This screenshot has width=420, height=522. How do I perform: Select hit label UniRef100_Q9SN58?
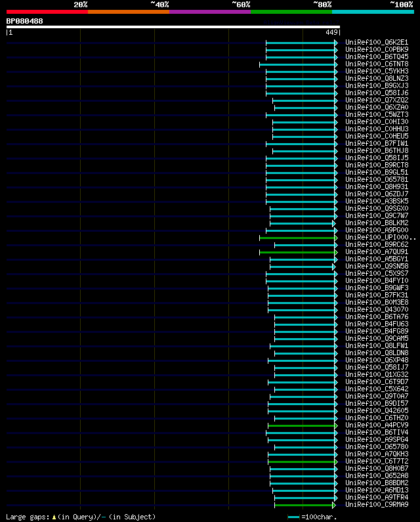click(x=377, y=267)
